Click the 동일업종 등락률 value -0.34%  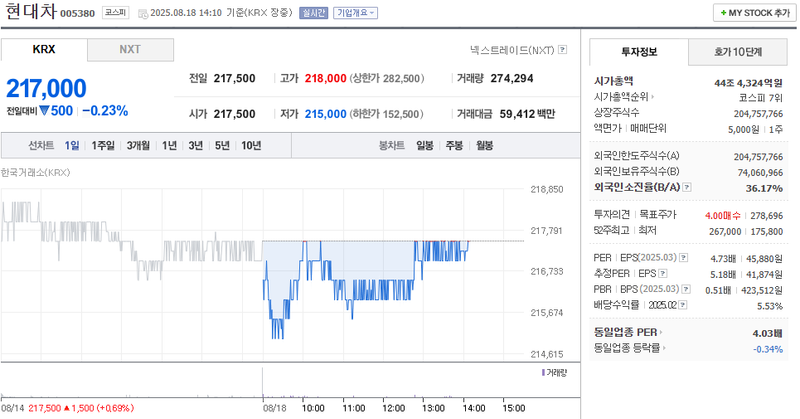point(768,349)
